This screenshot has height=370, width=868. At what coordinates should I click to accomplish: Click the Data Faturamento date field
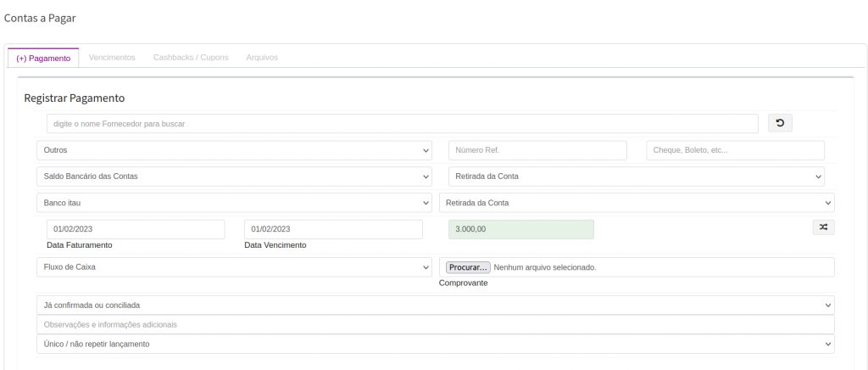pyautogui.click(x=136, y=229)
